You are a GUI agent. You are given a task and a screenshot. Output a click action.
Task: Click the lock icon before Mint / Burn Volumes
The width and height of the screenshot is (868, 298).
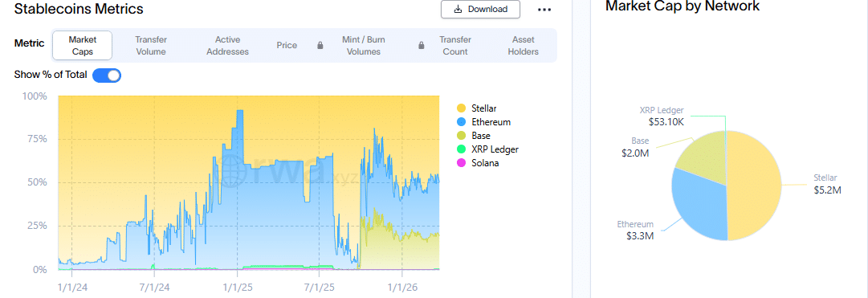320,46
